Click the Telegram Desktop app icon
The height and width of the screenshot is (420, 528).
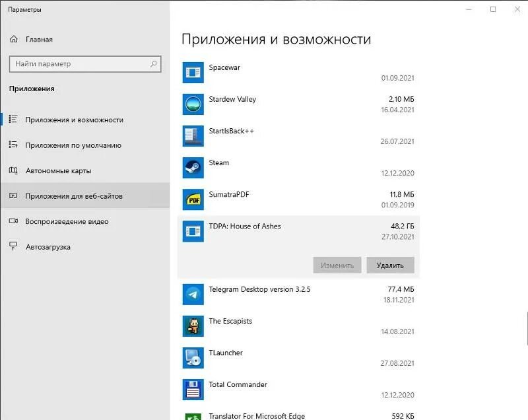[x=193, y=295]
